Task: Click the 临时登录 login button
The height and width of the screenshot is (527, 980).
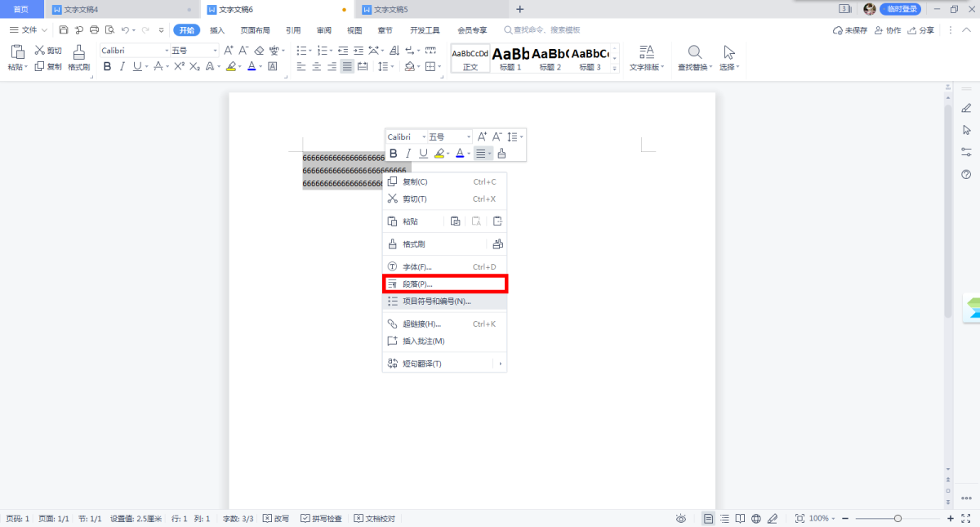Action: [x=900, y=9]
